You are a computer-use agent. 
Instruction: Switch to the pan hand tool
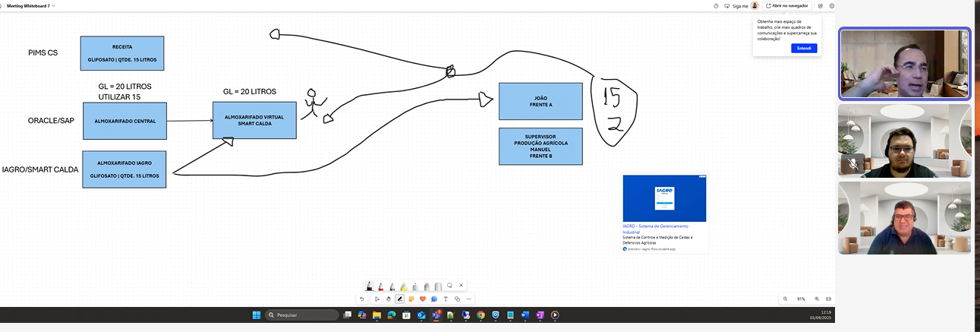pos(389,299)
